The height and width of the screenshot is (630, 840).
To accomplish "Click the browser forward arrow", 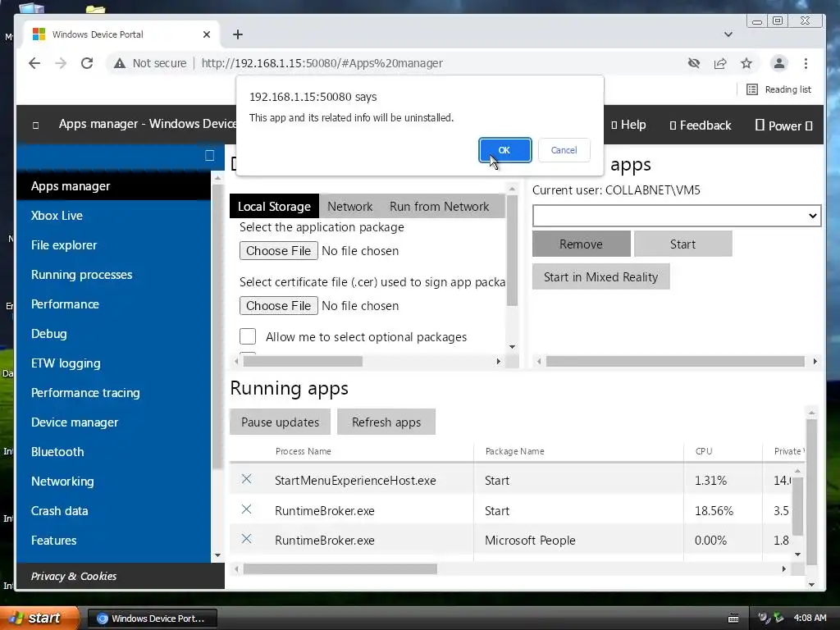I will pyautogui.click(x=61, y=63).
